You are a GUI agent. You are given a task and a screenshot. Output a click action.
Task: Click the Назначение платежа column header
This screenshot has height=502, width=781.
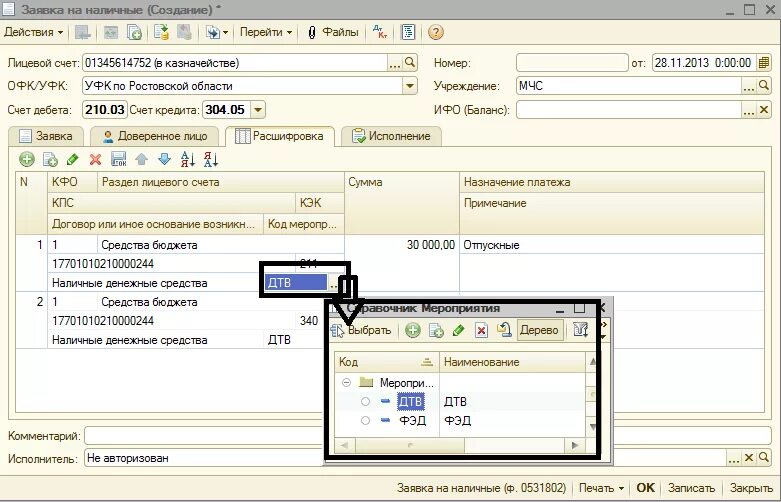(x=612, y=182)
